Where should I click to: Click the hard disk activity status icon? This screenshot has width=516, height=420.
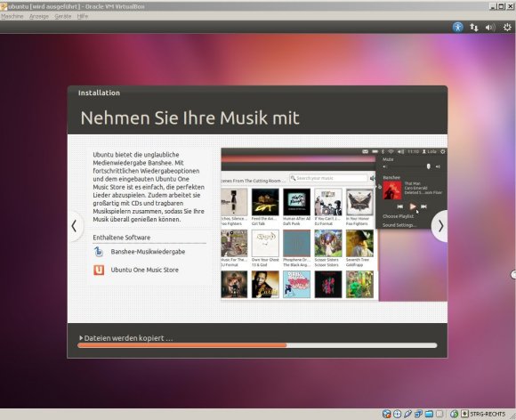point(387,414)
